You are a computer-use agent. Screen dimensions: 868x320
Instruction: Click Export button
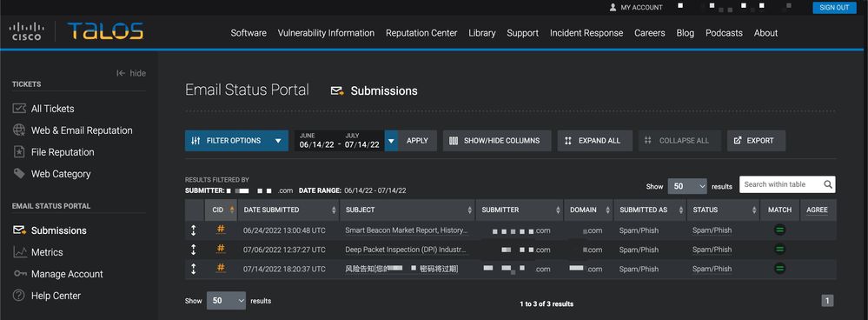(x=756, y=141)
